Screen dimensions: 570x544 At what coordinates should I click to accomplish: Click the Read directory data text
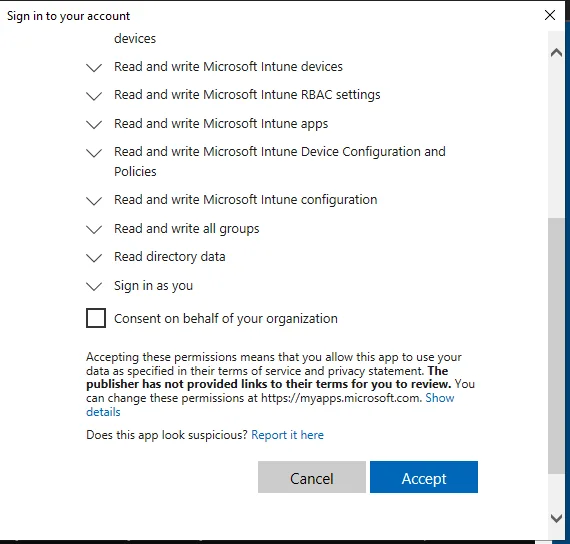170,257
